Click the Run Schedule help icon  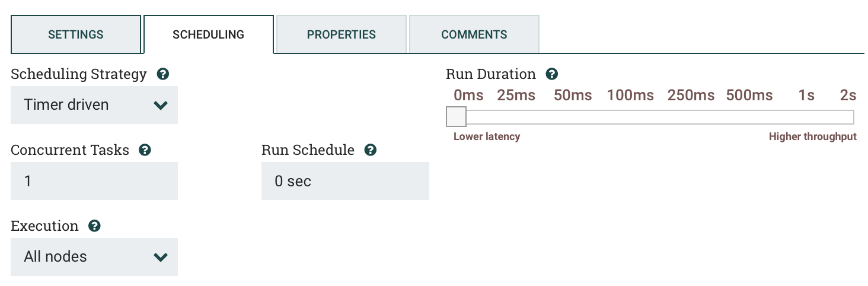(x=371, y=150)
